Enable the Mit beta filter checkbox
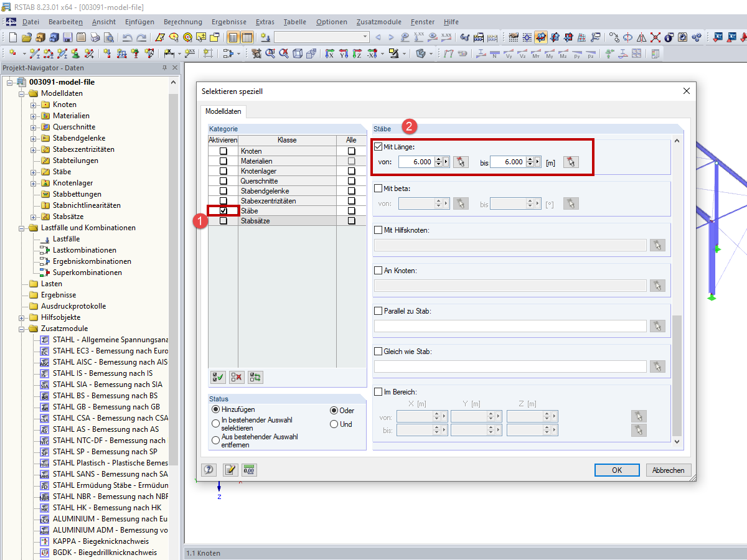747x560 pixels. (378, 188)
